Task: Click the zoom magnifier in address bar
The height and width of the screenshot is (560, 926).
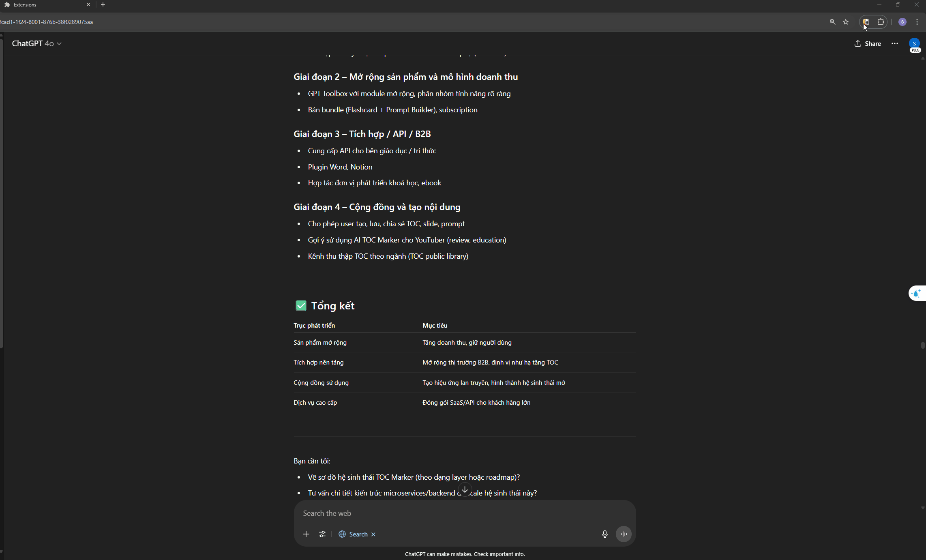Action: 832,22
